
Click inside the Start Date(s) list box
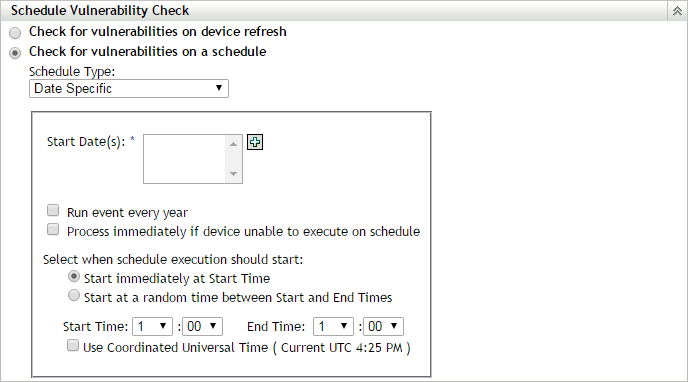184,159
